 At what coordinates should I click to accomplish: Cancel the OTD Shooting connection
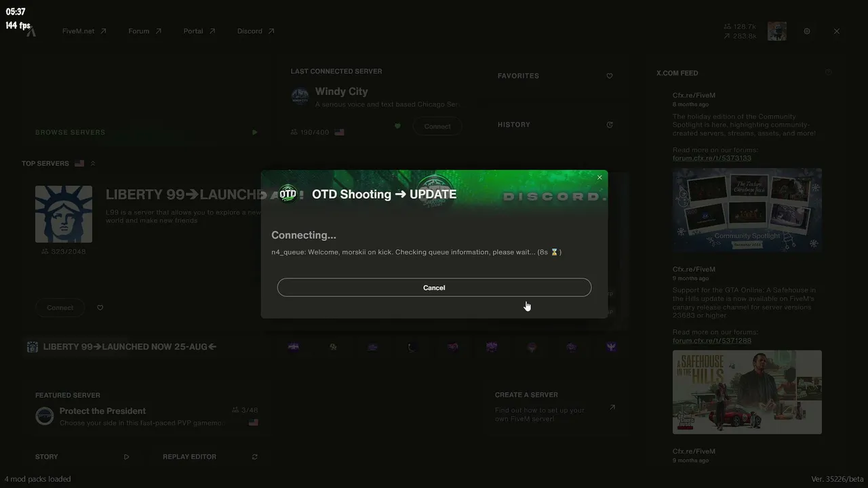click(434, 287)
